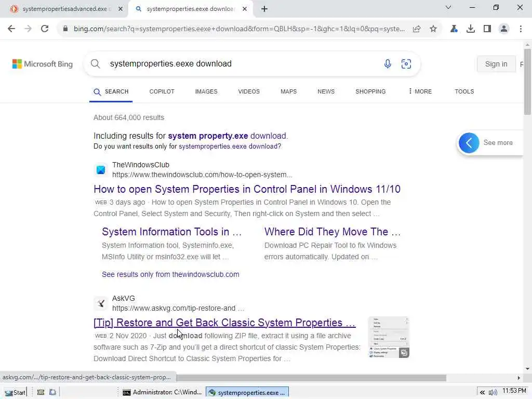Select the systemproperties.eexe Chrome taskbar item
Screen dimensions: 532x399
coord(247,393)
